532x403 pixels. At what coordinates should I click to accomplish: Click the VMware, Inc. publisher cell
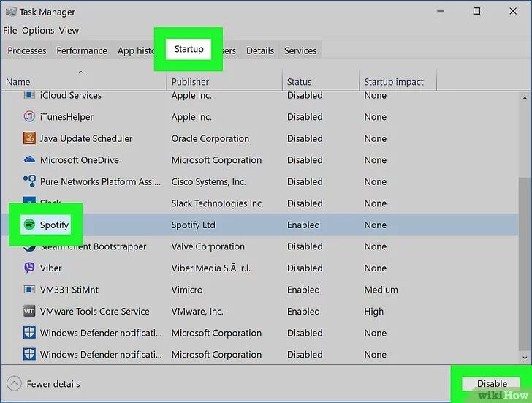pos(197,311)
